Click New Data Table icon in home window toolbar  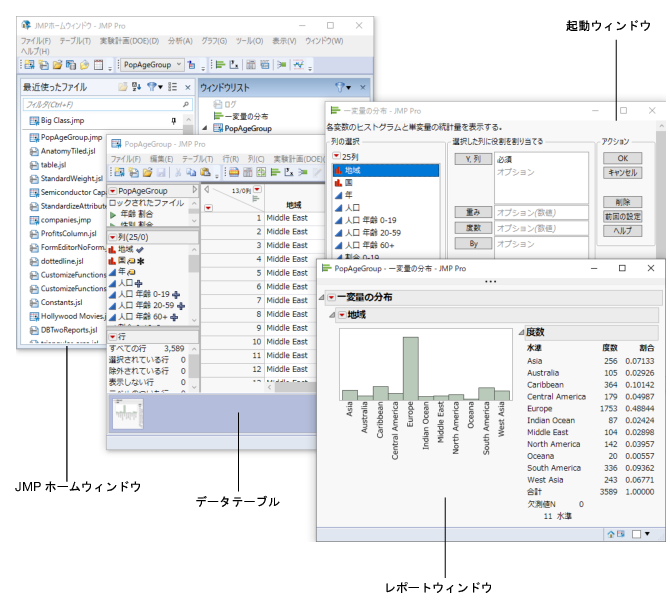pyautogui.click(x=29, y=65)
